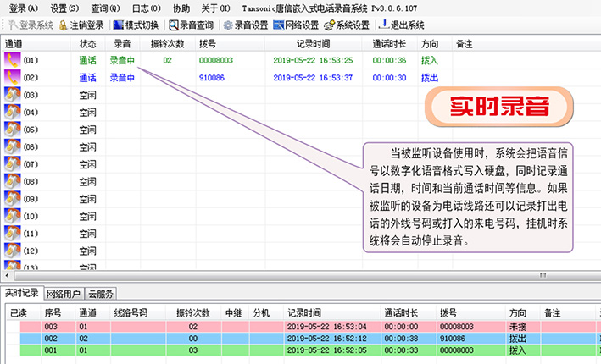
Task: Click the idle channel (05) icon
Action: coord(12,130)
